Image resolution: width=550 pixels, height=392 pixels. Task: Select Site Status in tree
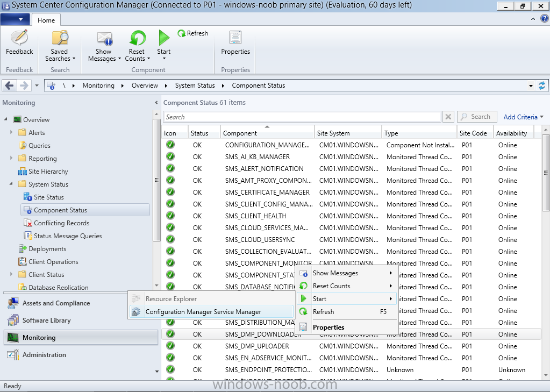(49, 197)
